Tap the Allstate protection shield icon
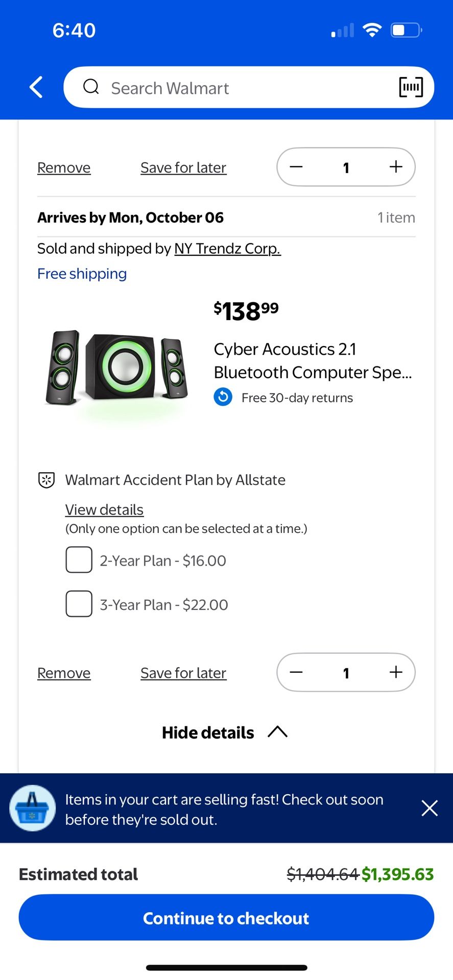 pos(46,480)
